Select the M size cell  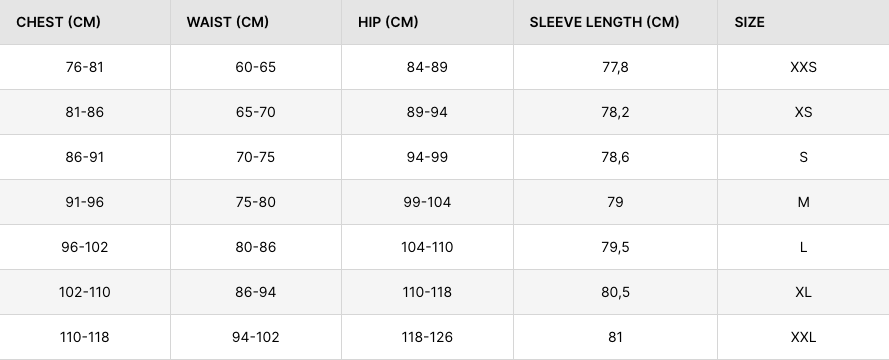(803, 202)
